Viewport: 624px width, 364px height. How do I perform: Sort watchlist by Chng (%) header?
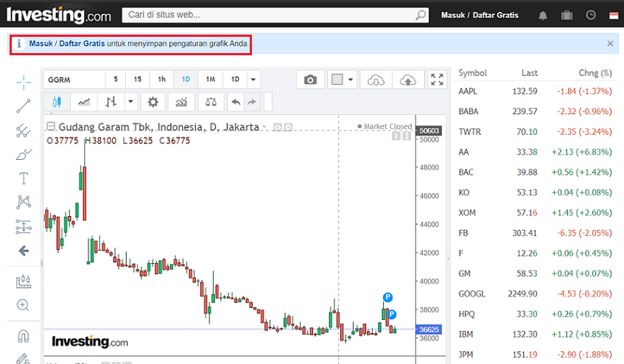point(595,73)
